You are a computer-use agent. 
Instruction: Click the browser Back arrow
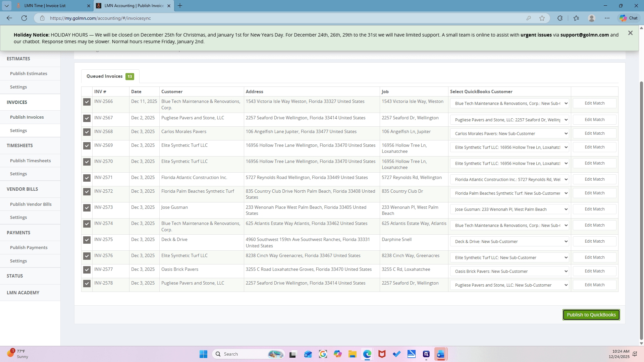[9, 18]
